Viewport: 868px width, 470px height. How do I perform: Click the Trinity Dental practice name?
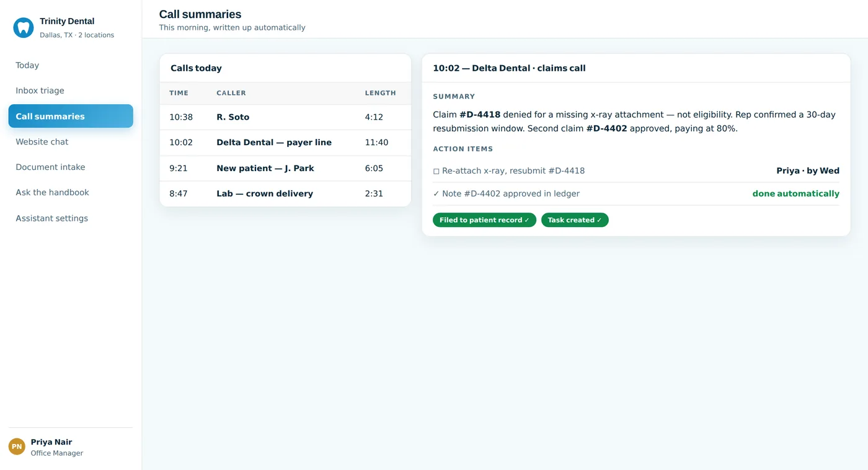[67, 21]
